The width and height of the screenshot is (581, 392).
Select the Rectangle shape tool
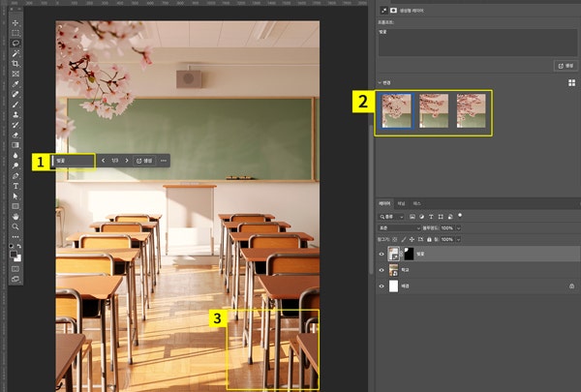tap(15, 206)
